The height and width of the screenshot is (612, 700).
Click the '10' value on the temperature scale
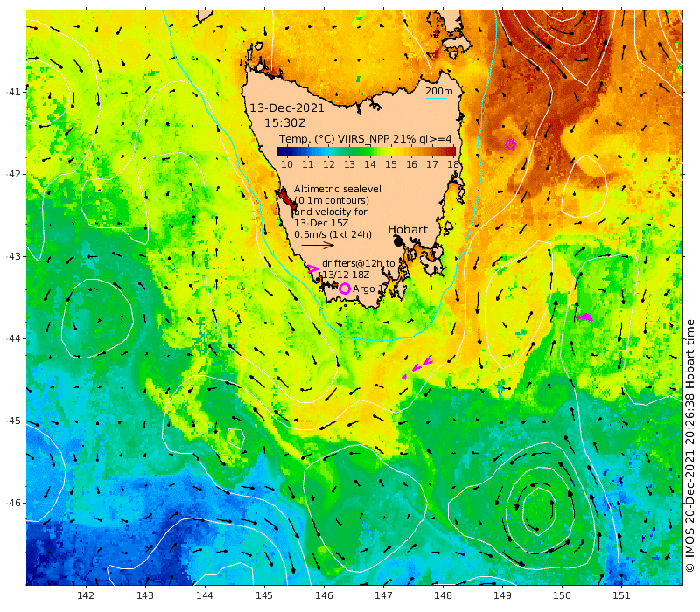[x=287, y=164]
